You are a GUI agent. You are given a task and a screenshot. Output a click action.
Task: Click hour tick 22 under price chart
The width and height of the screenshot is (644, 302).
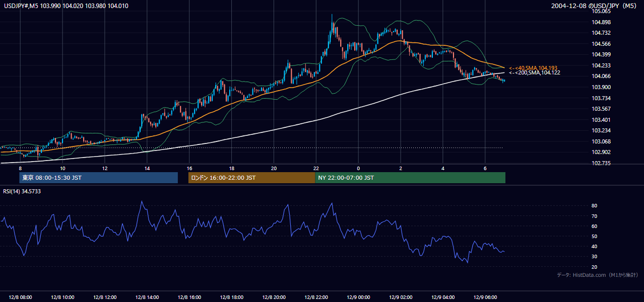(x=316, y=168)
